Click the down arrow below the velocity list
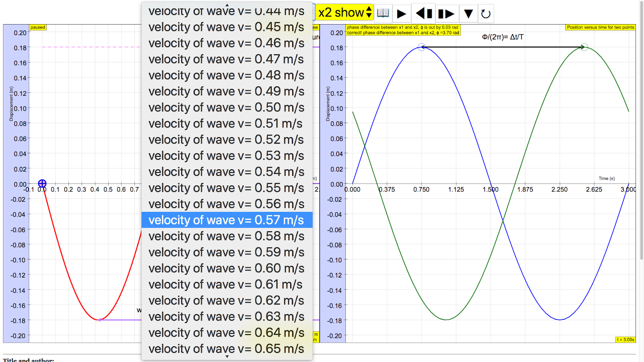Screen dimensions: 644x362 tap(227, 357)
